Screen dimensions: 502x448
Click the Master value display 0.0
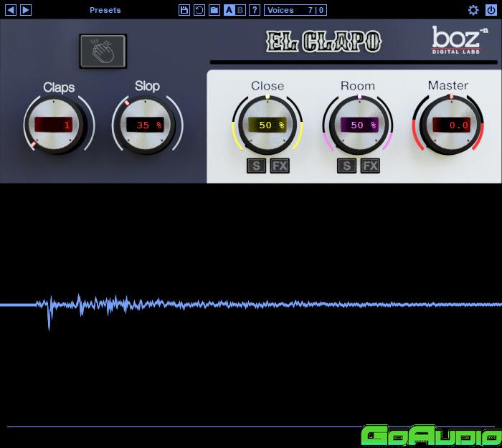pyautogui.click(x=451, y=125)
